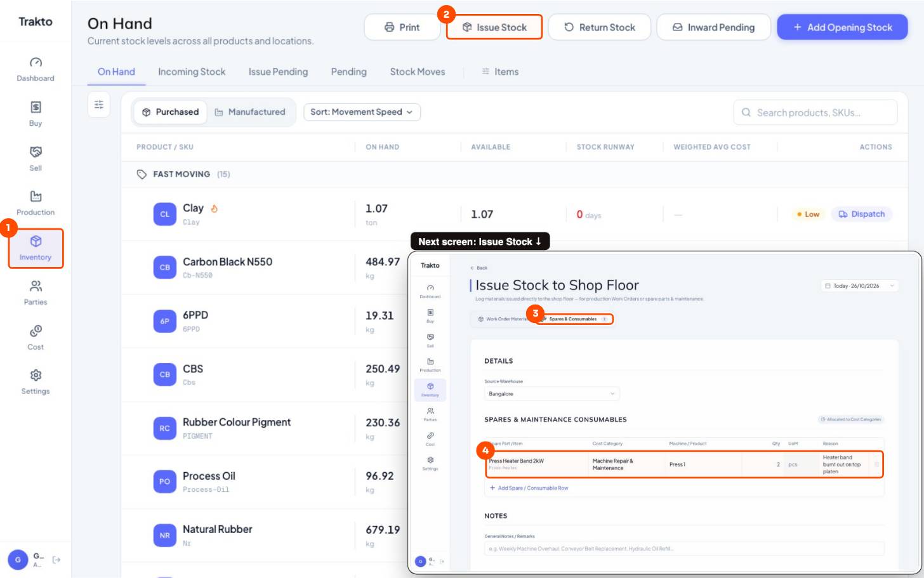Click the Carbon Black N550 product name
The width and height of the screenshot is (924, 578).
tap(227, 262)
